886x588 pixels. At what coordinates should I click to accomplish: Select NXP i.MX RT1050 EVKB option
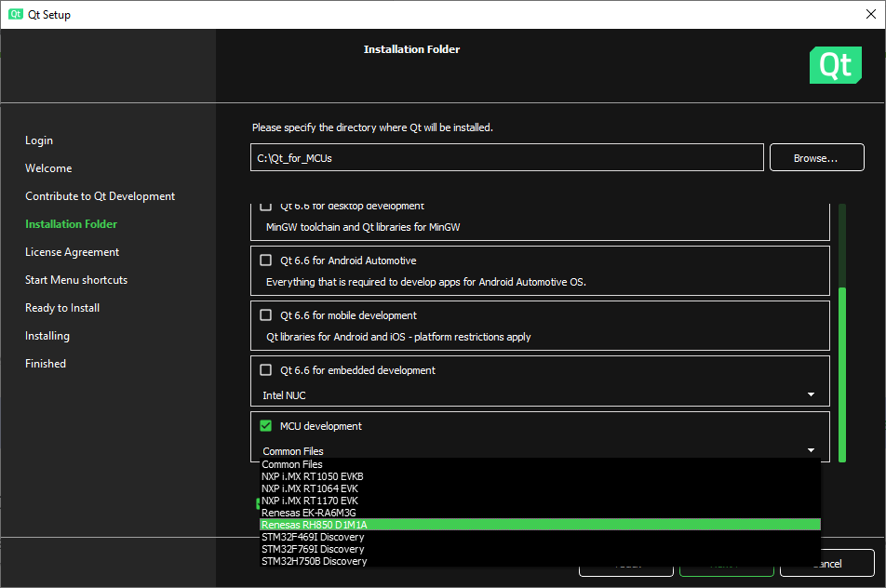pyautogui.click(x=372, y=476)
